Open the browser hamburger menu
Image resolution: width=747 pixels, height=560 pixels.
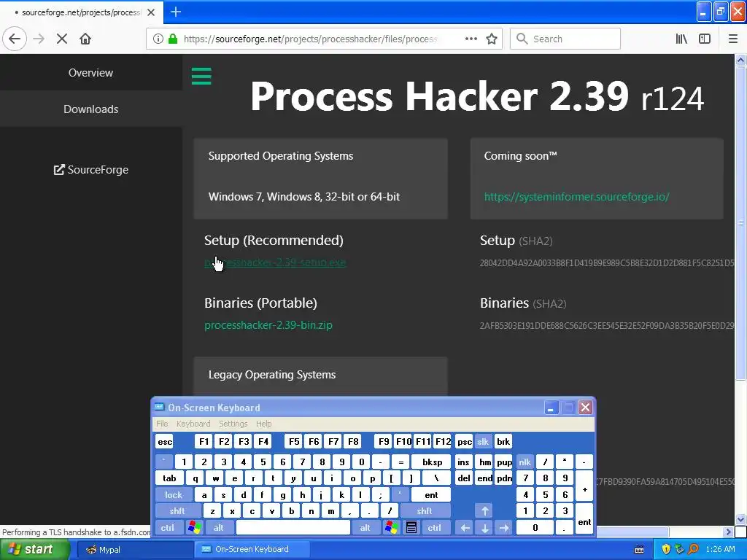coord(733,39)
